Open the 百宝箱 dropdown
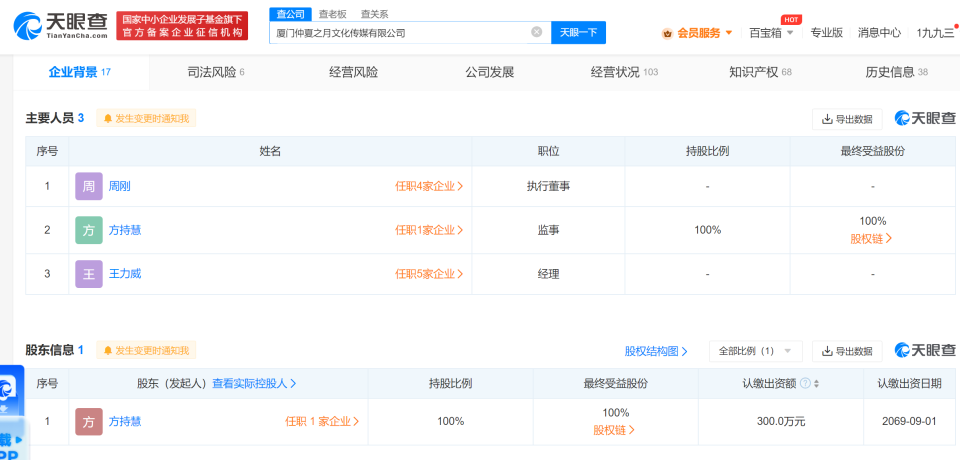This screenshot has width=960, height=460. point(772,32)
